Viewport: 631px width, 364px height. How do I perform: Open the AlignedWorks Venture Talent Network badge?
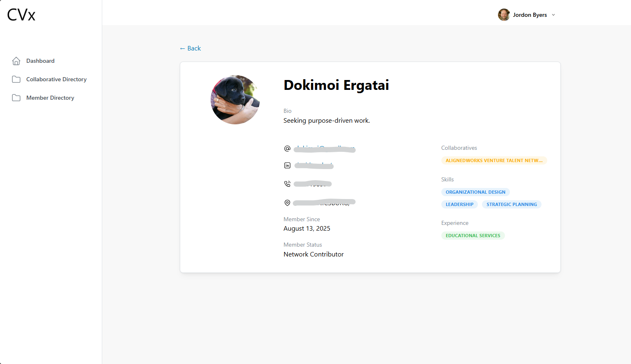(x=494, y=160)
